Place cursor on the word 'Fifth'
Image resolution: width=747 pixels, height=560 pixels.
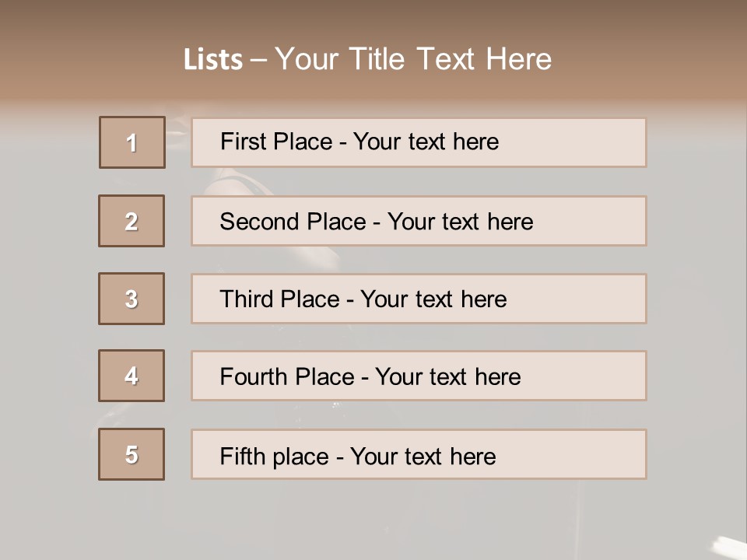pos(243,456)
